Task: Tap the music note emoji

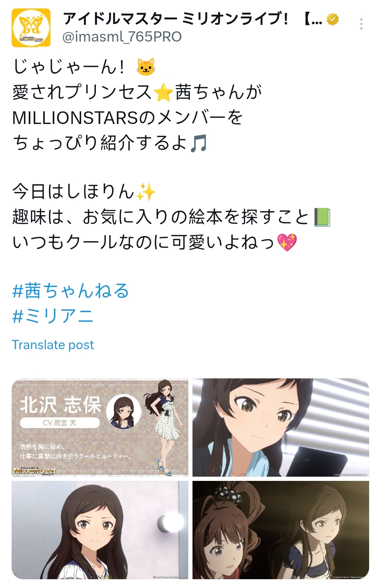Action: pyautogui.click(x=198, y=143)
